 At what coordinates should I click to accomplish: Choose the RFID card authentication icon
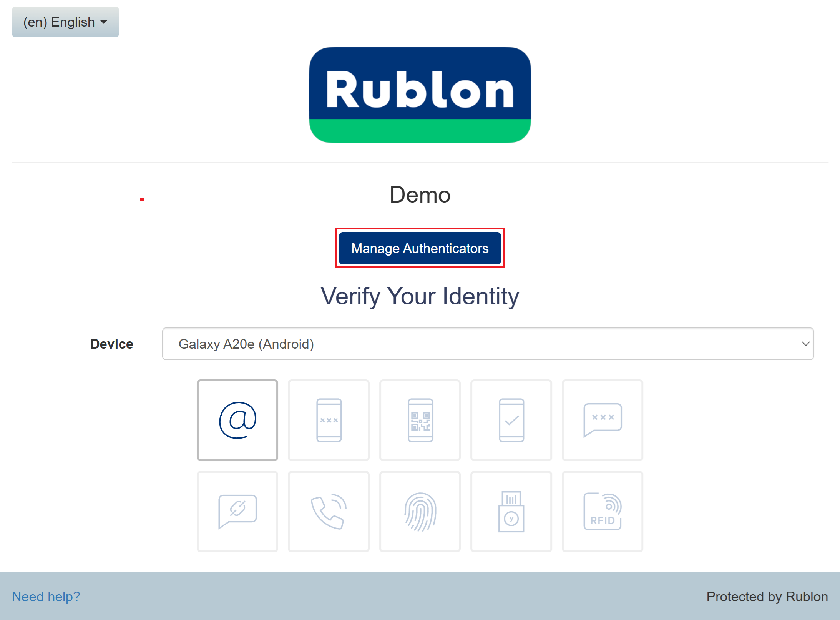click(x=602, y=512)
